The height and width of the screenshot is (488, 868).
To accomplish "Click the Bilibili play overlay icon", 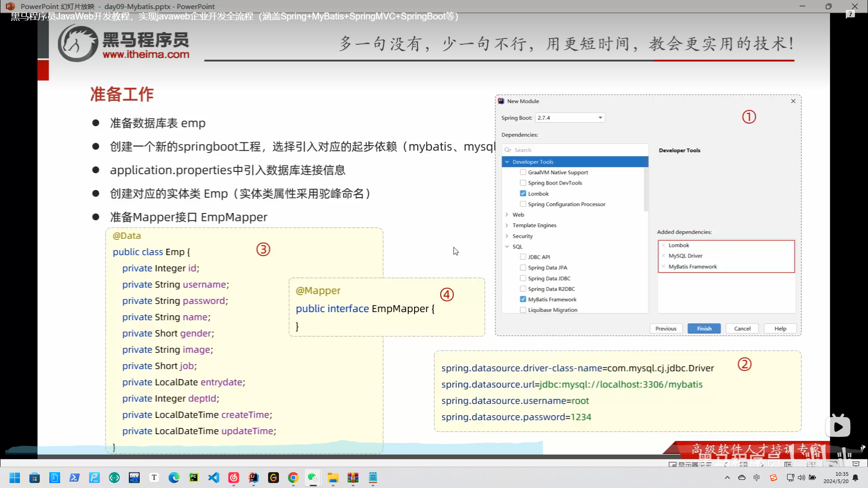I will [x=838, y=426].
